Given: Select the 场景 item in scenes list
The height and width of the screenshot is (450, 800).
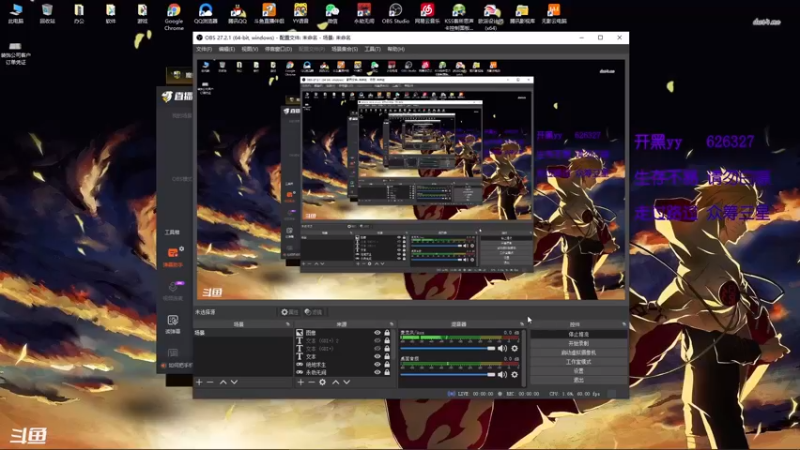Looking at the screenshot, I should pyautogui.click(x=243, y=333).
